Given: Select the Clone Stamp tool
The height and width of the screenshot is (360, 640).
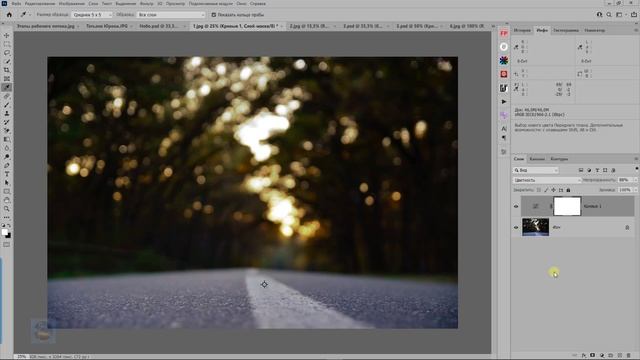Looking at the screenshot, I should pos(7,113).
